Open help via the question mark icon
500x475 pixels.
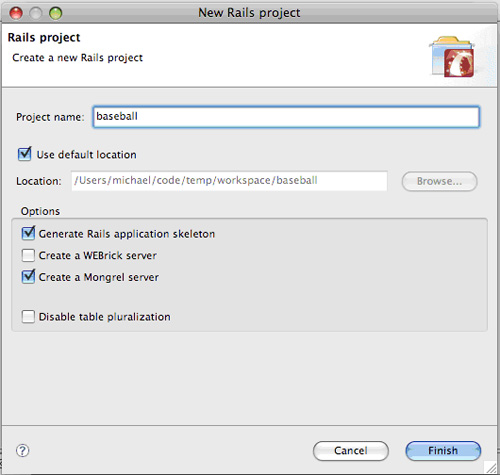[22, 451]
